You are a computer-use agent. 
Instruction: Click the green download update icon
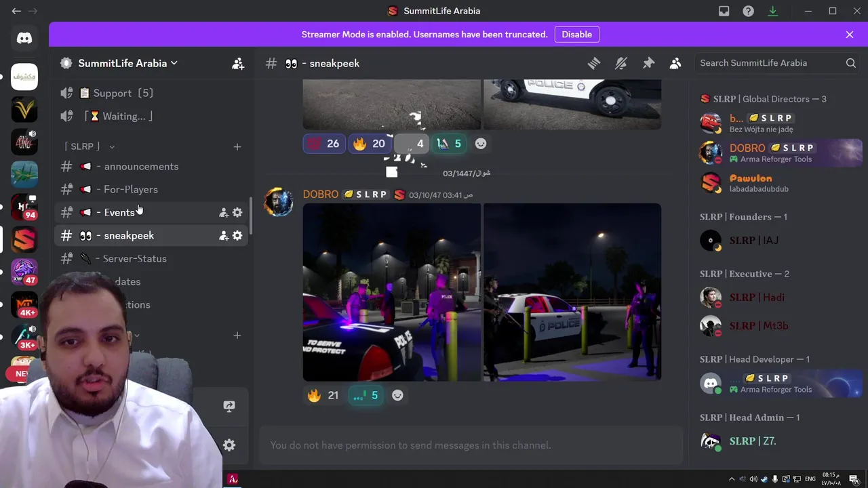pyautogui.click(x=772, y=11)
